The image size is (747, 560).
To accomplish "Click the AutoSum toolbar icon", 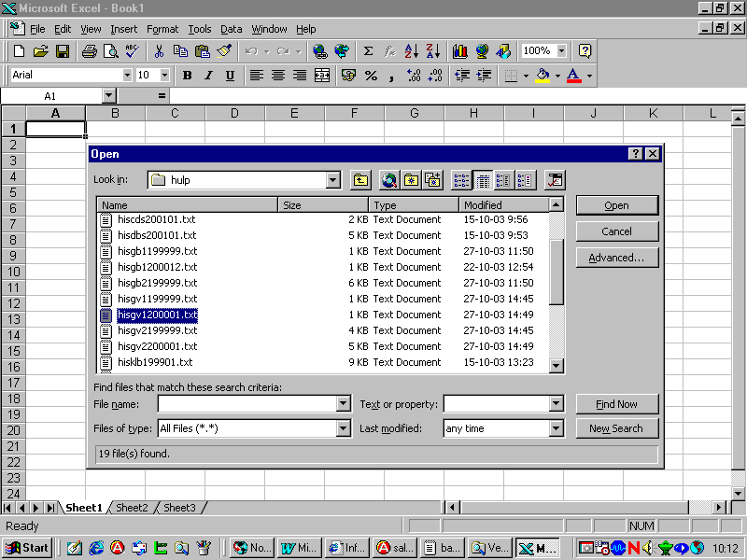I will [x=368, y=51].
